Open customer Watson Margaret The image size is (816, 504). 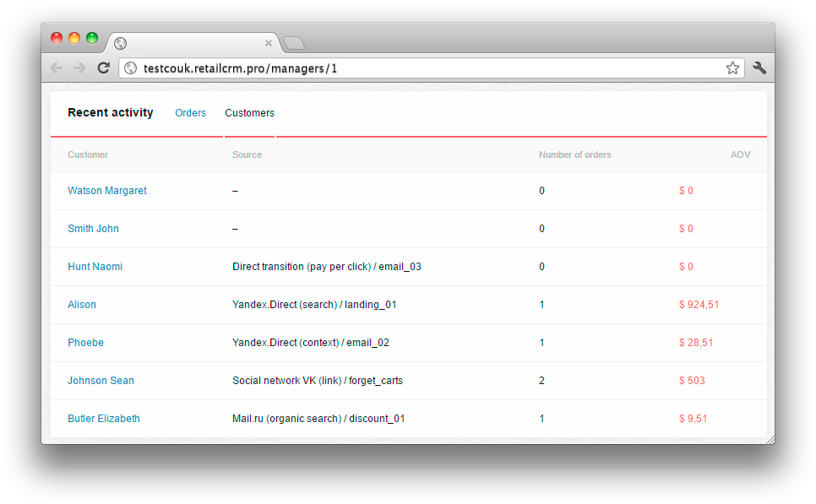pyautogui.click(x=107, y=190)
